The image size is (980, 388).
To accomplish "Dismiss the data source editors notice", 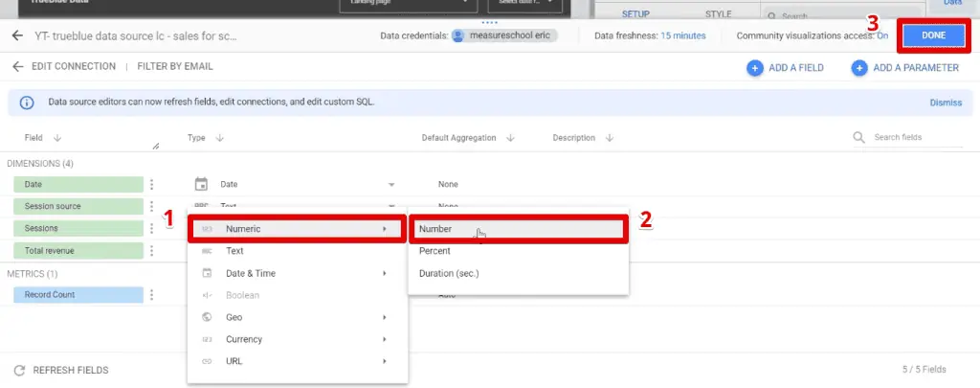I will click(x=946, y=103).
